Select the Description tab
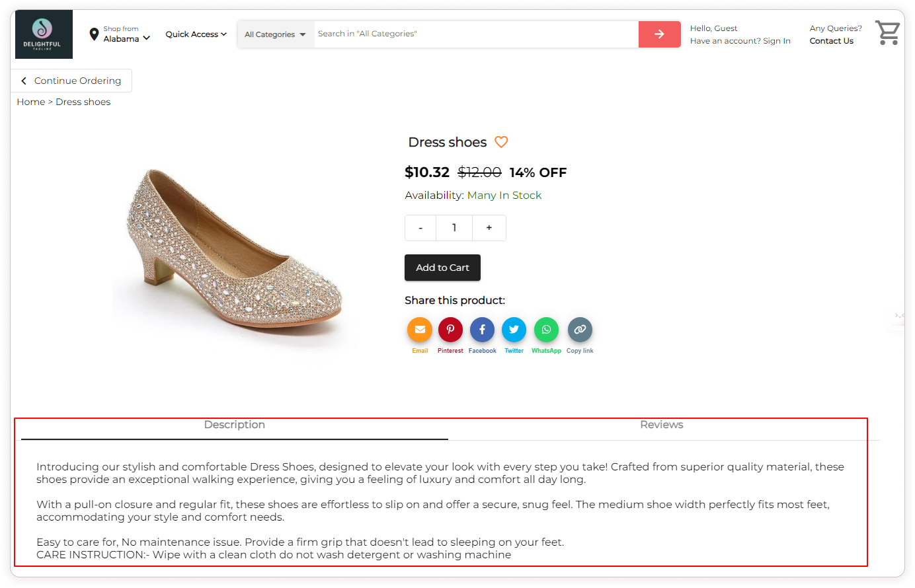This screenshot has height=588, width=915. [x=234, y=425]
